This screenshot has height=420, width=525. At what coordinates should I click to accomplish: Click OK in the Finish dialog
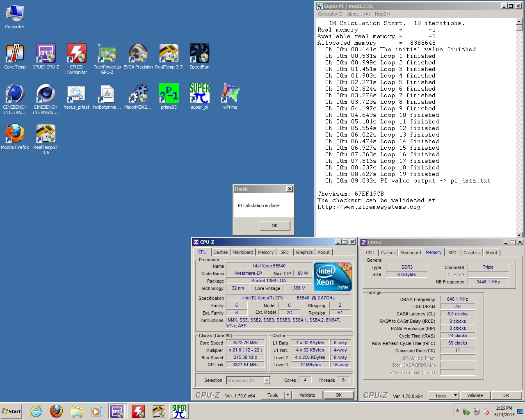pyautogui.click(x=275, y=226)
